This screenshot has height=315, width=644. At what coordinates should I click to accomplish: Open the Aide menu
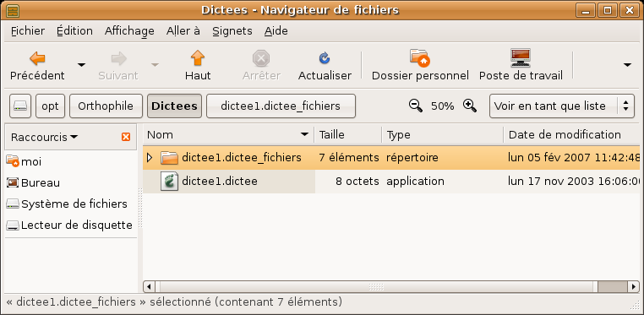coord(276,30)
